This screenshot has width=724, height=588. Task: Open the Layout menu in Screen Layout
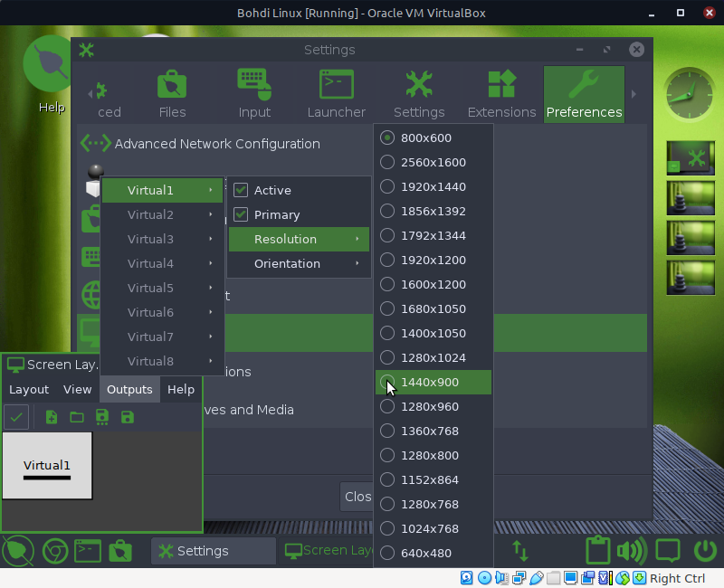29,389
